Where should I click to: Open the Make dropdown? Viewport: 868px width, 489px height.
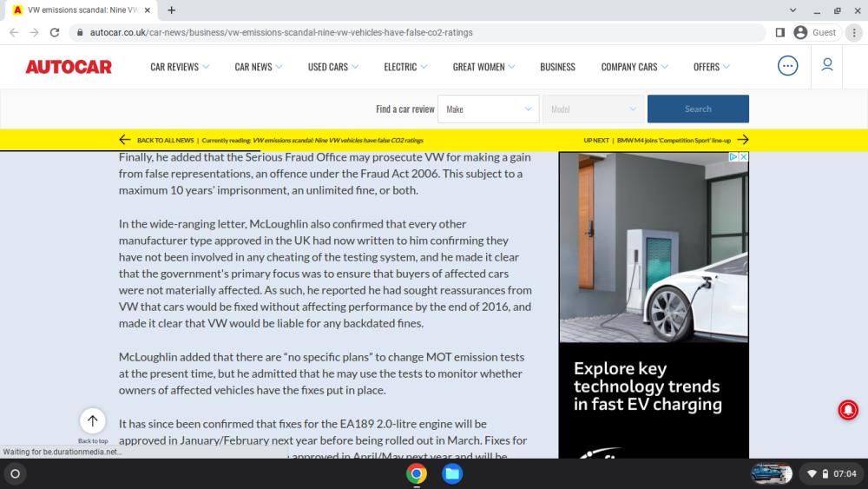(x=488, y=109)
